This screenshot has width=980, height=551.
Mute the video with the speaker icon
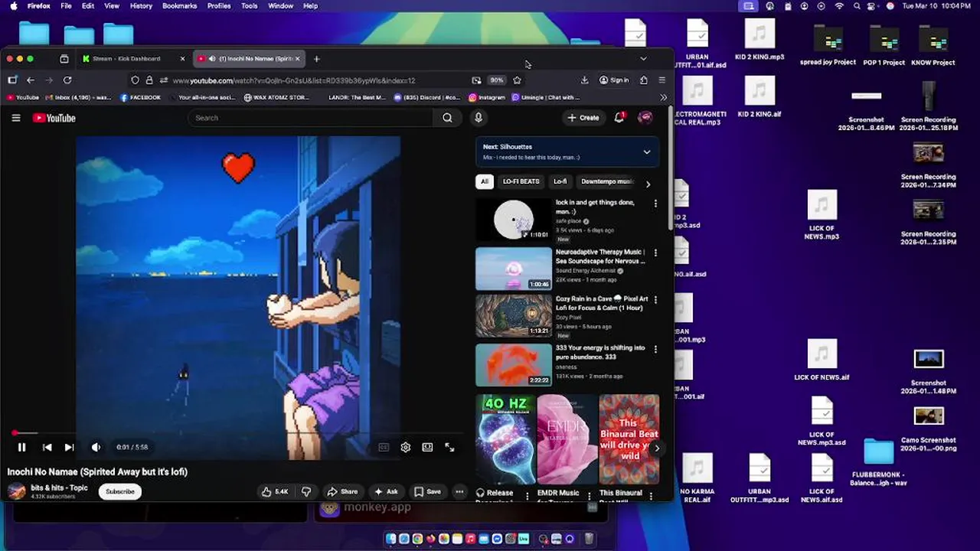pos(96,448)
